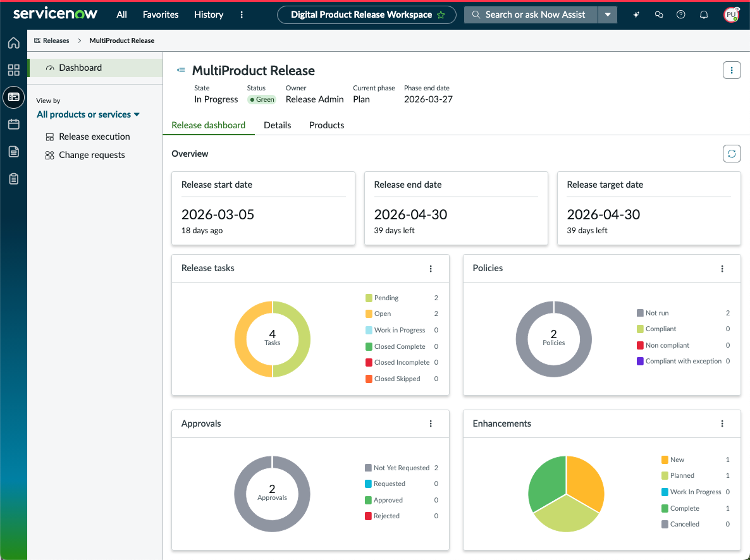
Task: Open the History menu
Action: coord(209,15)
